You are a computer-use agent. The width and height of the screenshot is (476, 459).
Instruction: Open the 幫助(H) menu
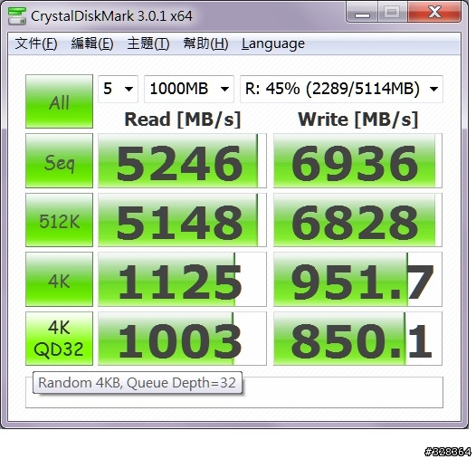pyautogui.click(x=205, y=43)
